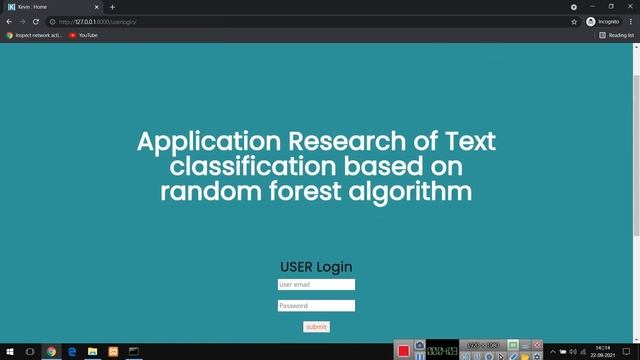Click the recorder yellow highlighter icon
This screenshot has width=640, height=360.
click(x=525, y=357)
